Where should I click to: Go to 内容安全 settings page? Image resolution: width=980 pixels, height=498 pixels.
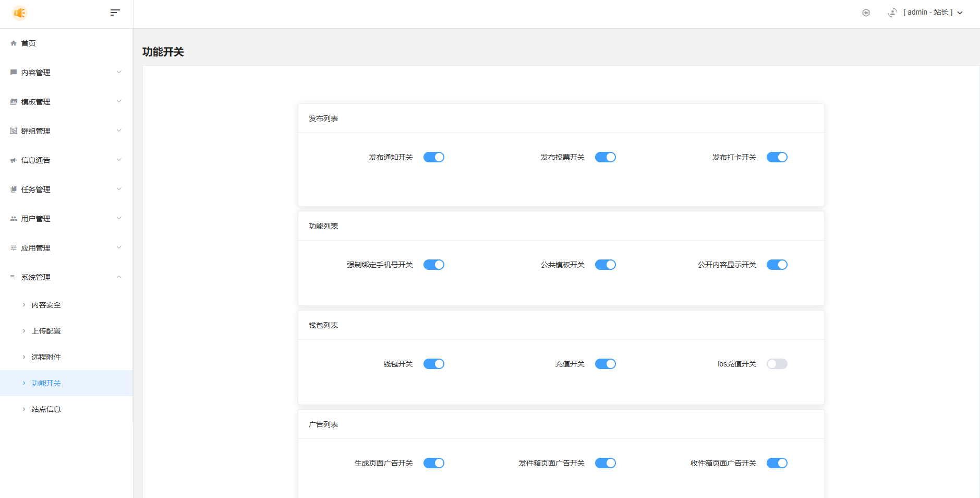click(46, 305)
